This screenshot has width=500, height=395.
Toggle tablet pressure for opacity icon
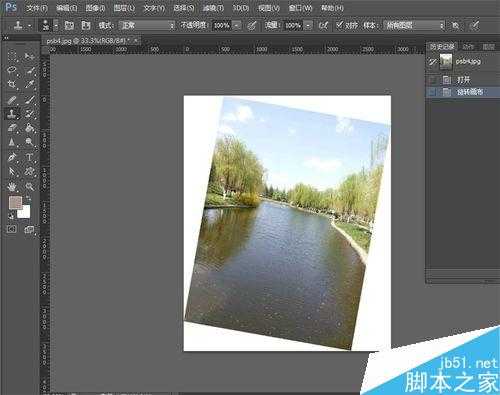(x=252, y=26)
